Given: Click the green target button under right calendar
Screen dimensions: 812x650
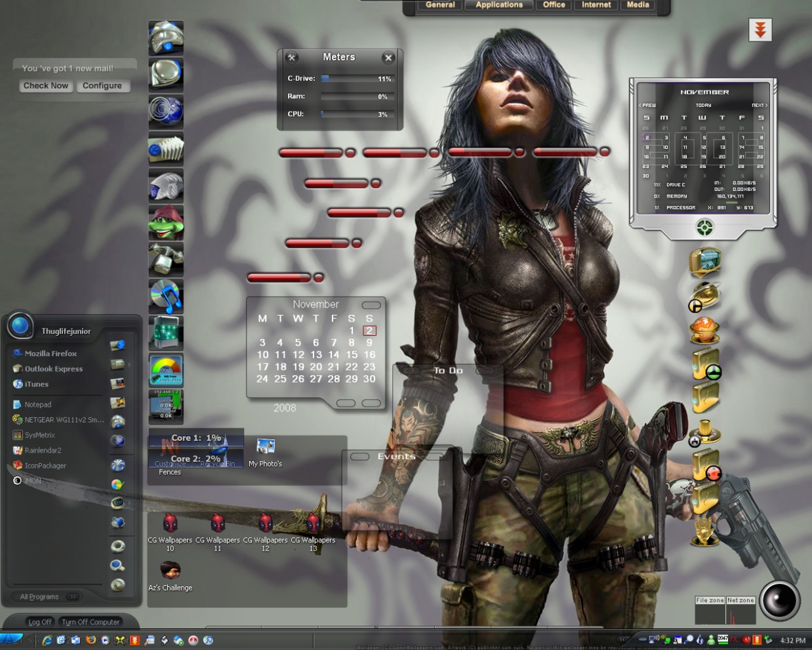Looking at the screenshot, I should [704, 228].
